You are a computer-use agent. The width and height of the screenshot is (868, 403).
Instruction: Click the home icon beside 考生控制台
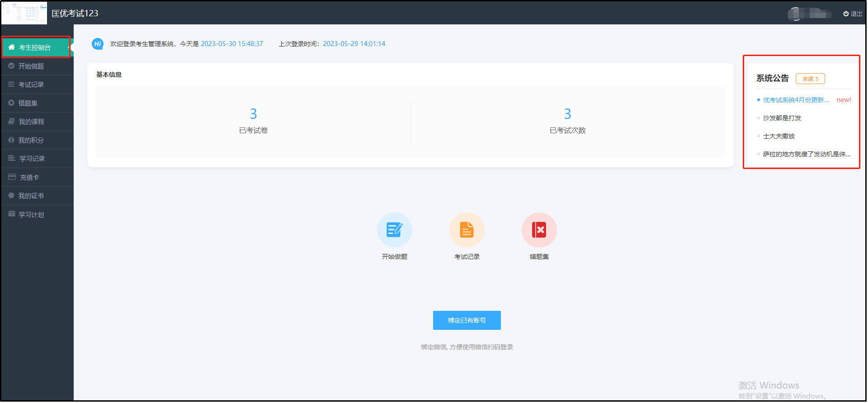click(11, 47)
